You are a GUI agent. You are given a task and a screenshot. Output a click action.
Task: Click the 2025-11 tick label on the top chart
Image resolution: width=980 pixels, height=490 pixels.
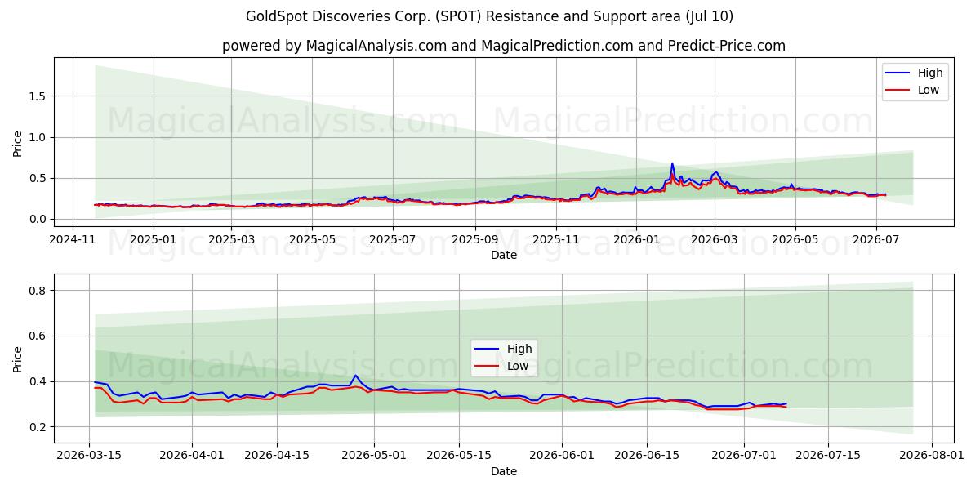555,239
